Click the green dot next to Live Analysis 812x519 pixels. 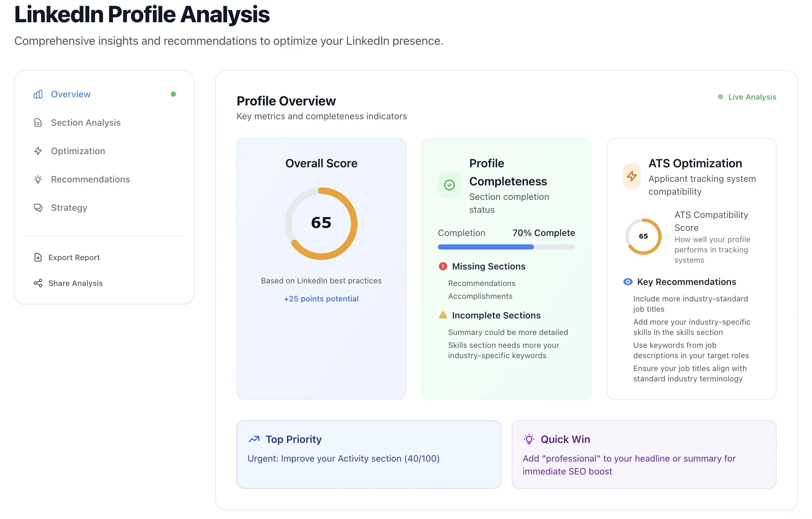coord(720,97)
